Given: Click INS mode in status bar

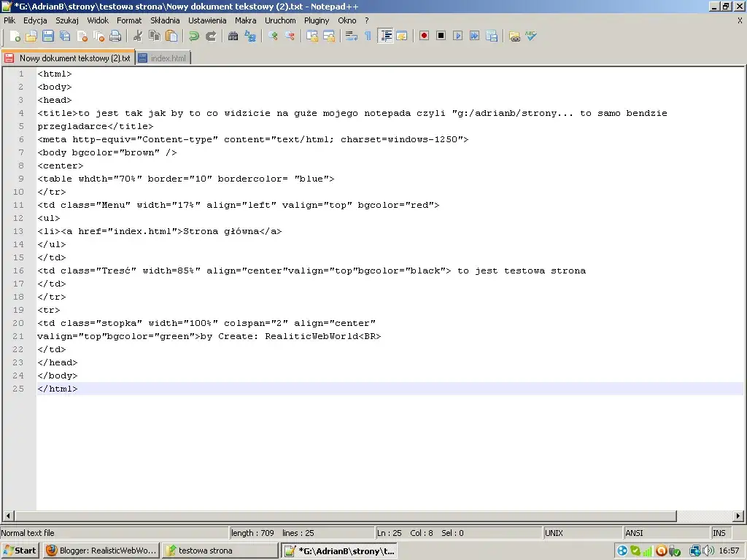Looking at the screenshot, I should (719, 533).
